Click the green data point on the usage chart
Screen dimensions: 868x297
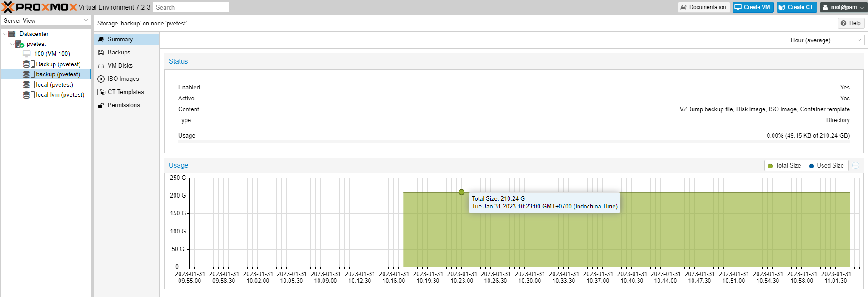click(461, 193)
